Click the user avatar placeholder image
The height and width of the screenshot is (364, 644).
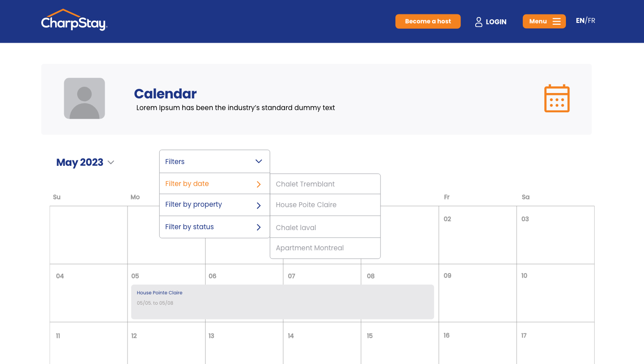[x=84, y=98]
